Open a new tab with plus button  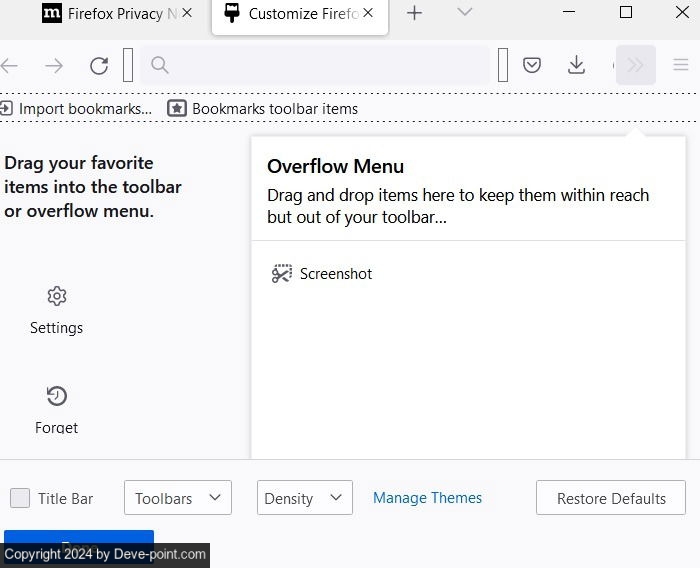[x=414, y=13]
